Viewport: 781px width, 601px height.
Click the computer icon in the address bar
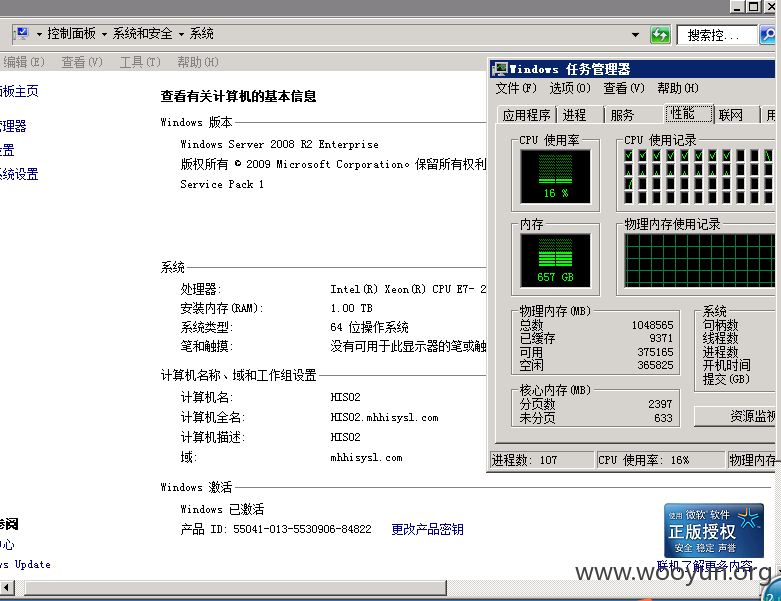[20, 34]
